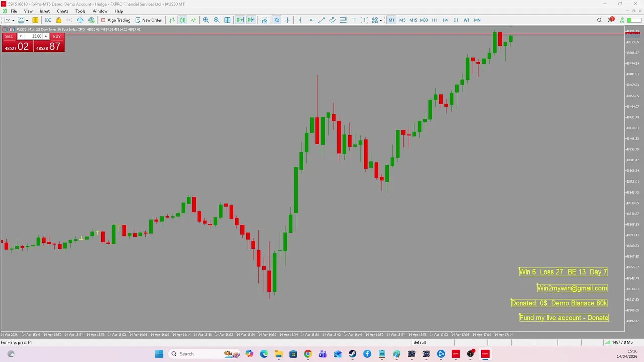Click the Win2mywin@gmail.com label
Viewport: 644px width, 362px height.
point(572,288)
